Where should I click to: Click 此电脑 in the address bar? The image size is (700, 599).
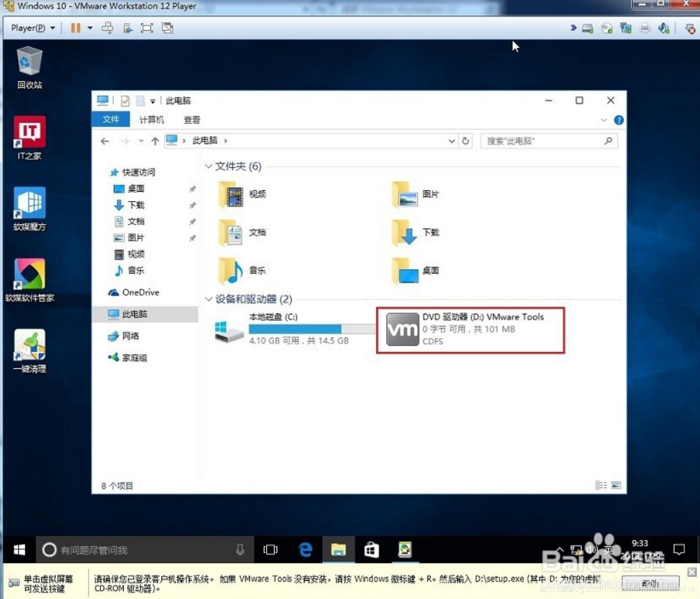[x=205, y=141]
